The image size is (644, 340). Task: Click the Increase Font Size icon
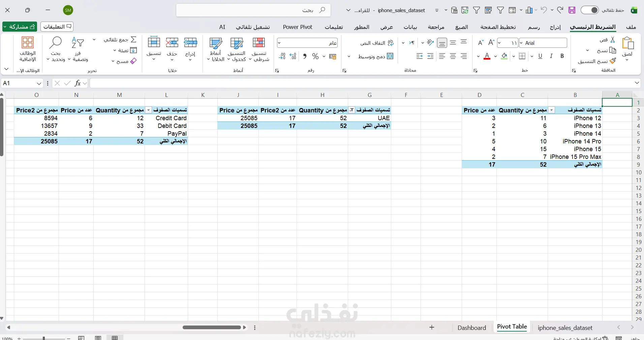tap(491, 43)
